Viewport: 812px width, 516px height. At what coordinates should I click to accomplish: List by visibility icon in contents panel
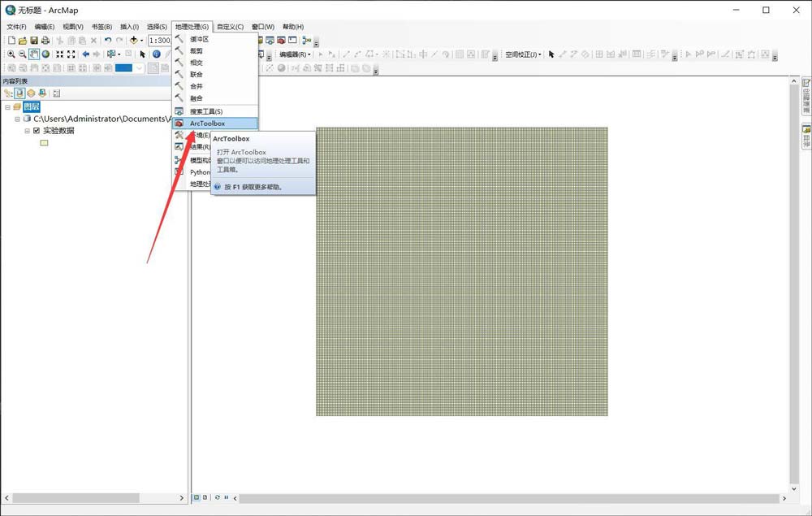click(x=31, y=93)
